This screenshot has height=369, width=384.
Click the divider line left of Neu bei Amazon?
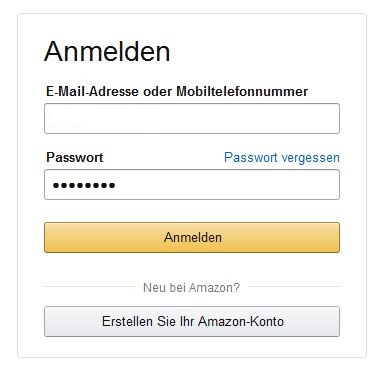click(x=90, y=286)
